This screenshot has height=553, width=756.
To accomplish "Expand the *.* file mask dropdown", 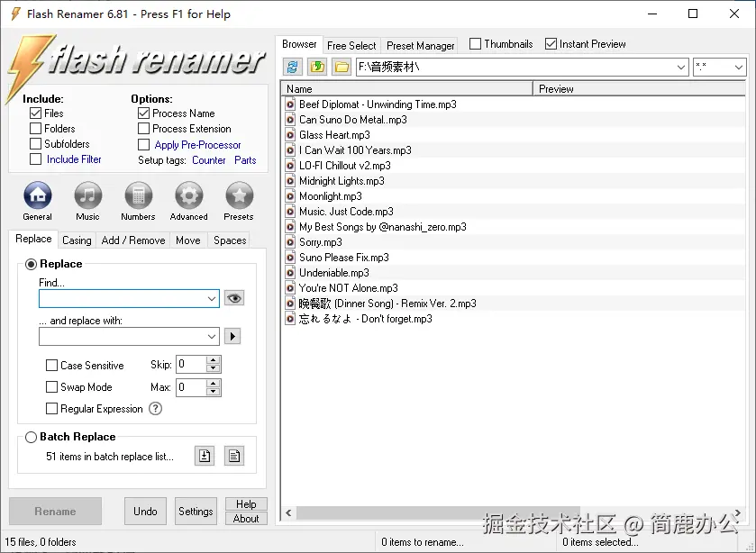I will 738,67.
